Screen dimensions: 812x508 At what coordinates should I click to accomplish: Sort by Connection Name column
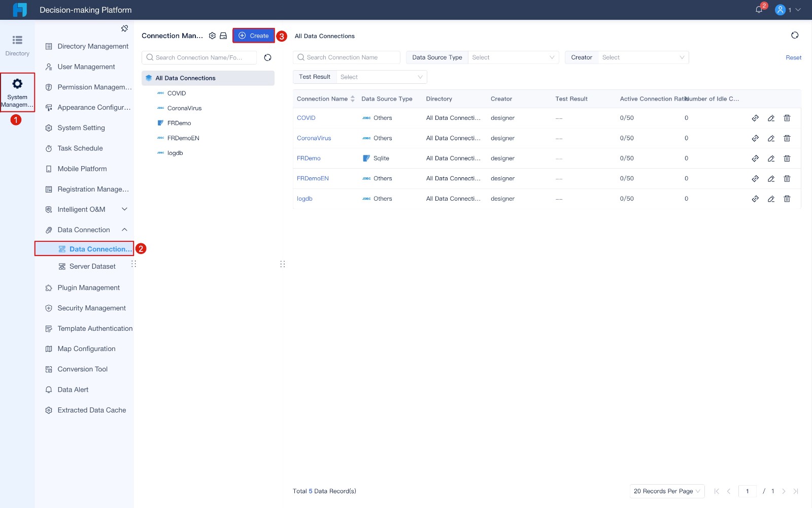352,99
